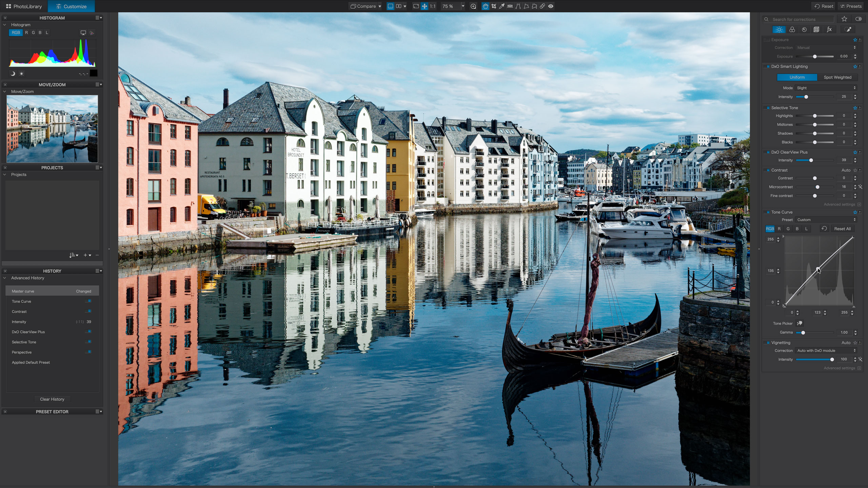The width and height of the screenshot is (868, 488).
Task: Open the Local Adjustments brush tab
Action: click(848, 29)
